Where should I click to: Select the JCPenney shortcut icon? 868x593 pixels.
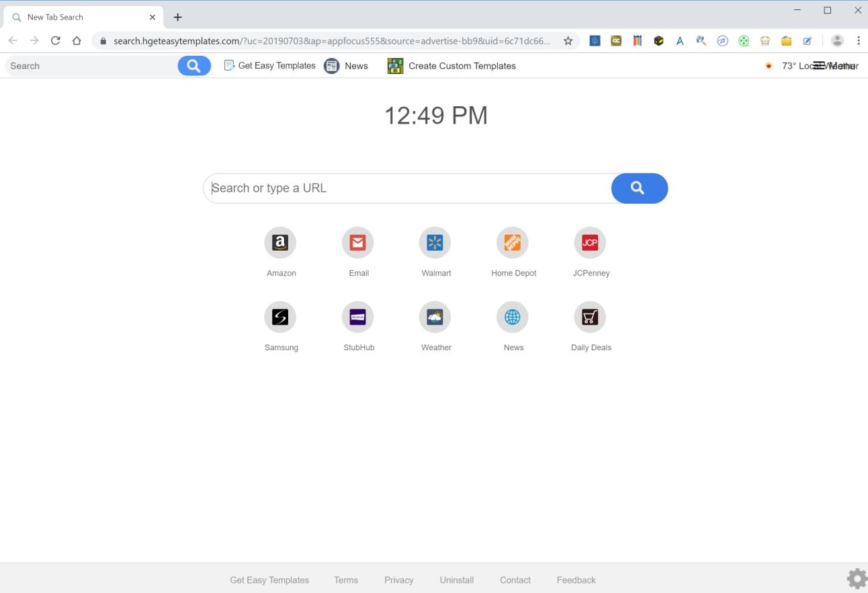(x=590, y=243)
